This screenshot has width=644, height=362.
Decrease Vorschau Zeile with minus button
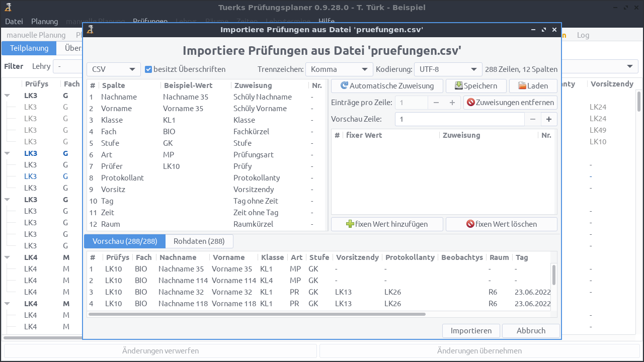[533, 119]
